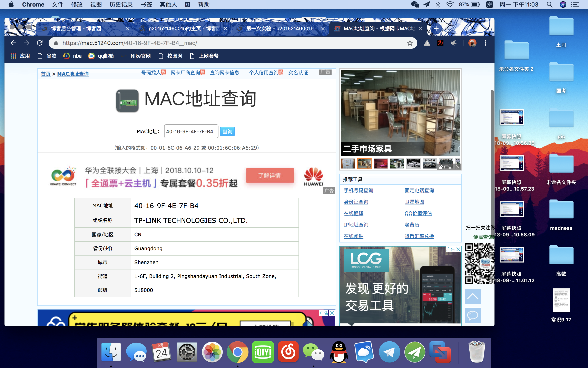Image resolution: width=588 pixels, height=368 pixels.
Task: Switch the 拼 input method menu
Action: pyautogui.click(x=489, y=4)
